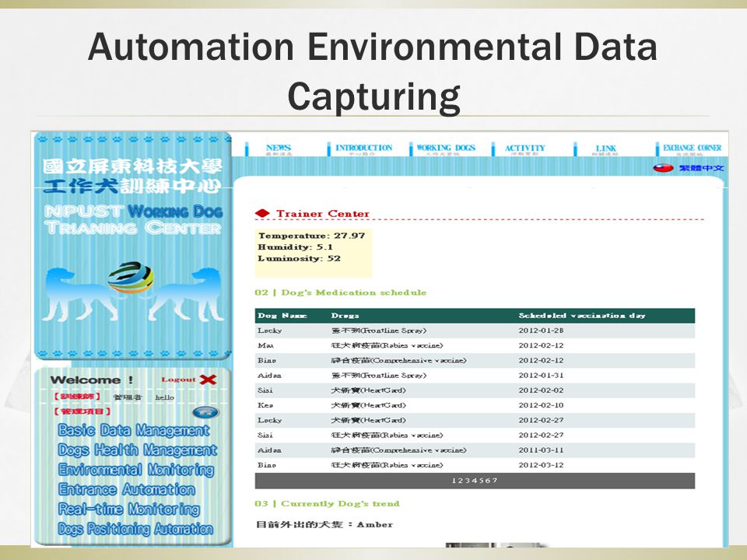
Task: Click the Welcome ! greeting text
Action: click(92, 380)
